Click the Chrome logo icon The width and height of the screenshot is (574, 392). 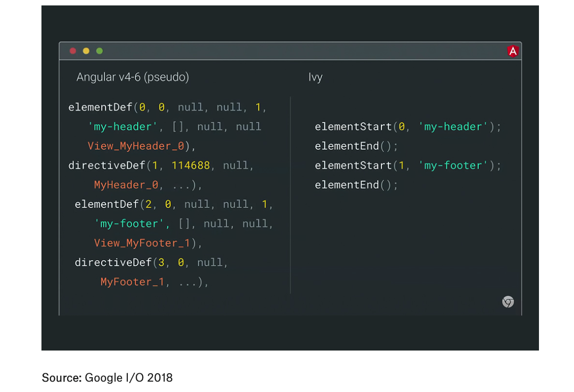coord(508,302)
